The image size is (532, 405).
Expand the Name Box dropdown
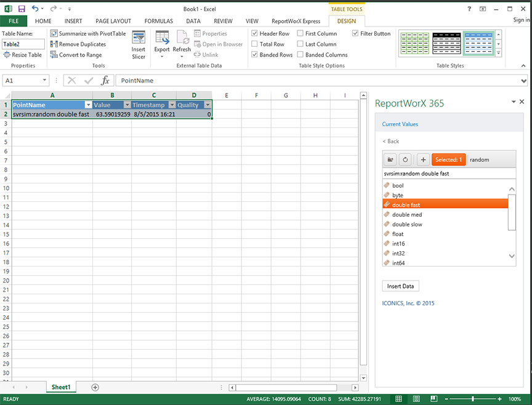coord(45,81)
